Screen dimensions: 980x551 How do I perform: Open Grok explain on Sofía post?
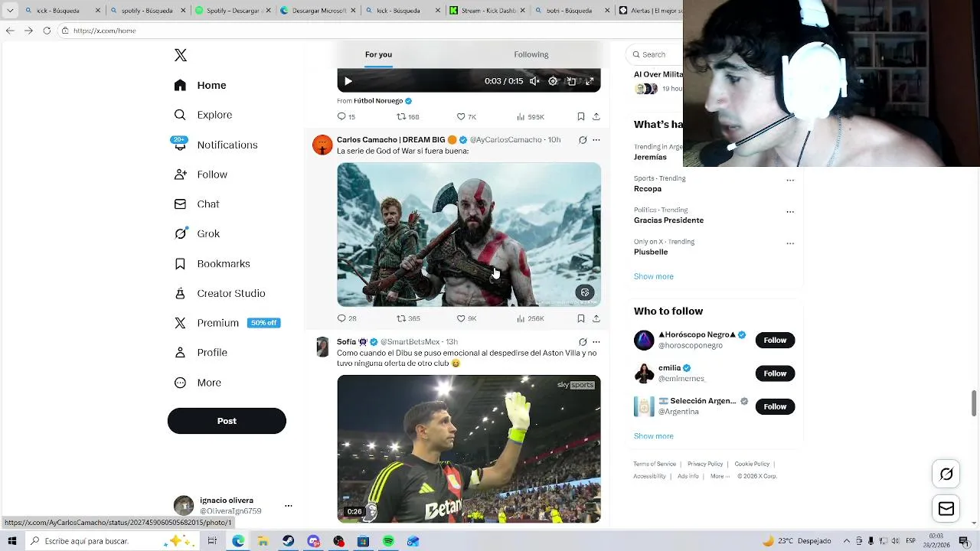[x=583, y=342]
